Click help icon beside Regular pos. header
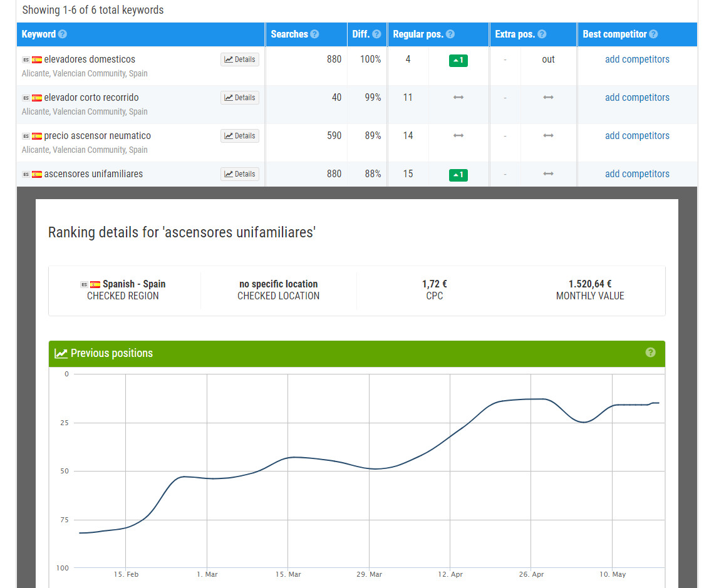 pyautogui.click(x=450, y=34)
